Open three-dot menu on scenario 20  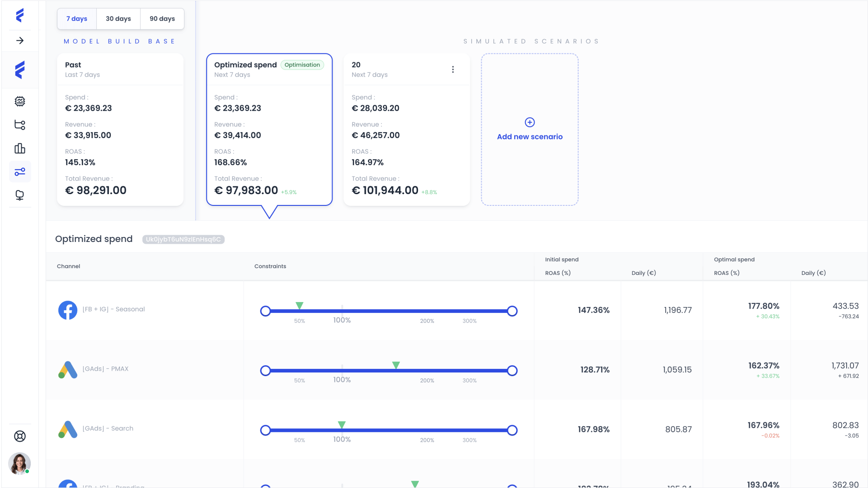click(453, 70)
